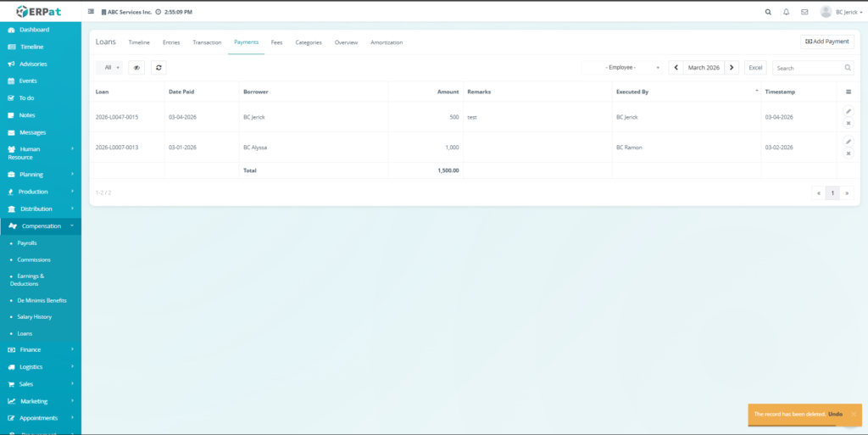
Task: Switch to the Entries tab
Action: 171,42
